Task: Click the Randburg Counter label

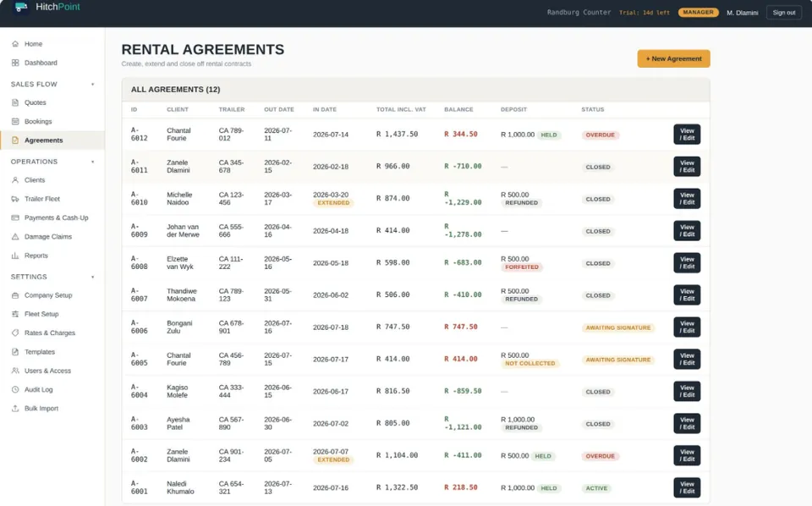Action: coord(579,13)
